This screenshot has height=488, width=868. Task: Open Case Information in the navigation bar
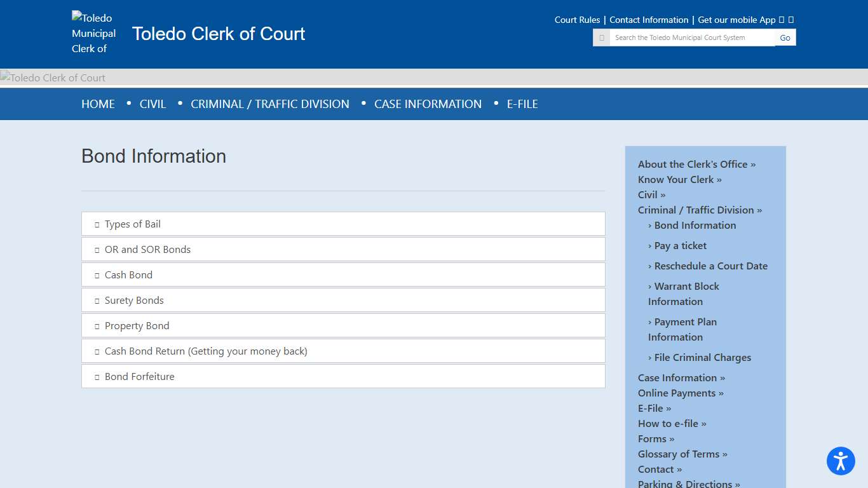click(428, 104)
